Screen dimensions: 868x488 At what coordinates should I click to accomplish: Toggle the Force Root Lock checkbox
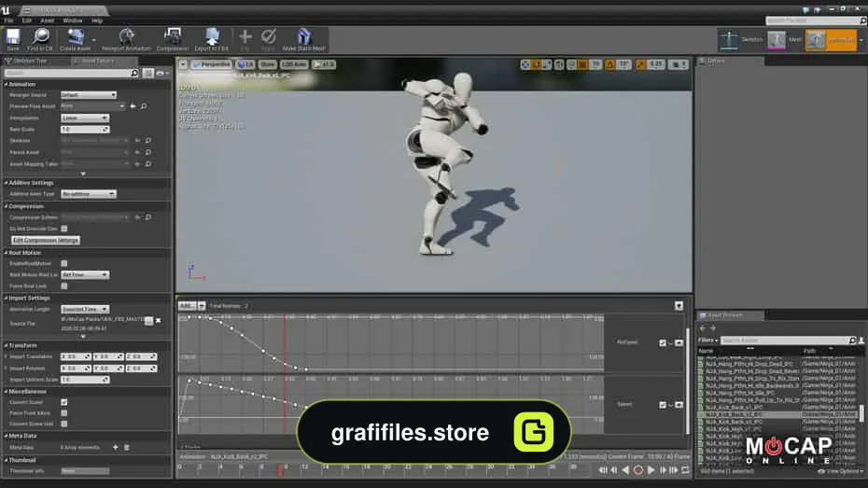(64, 286)
